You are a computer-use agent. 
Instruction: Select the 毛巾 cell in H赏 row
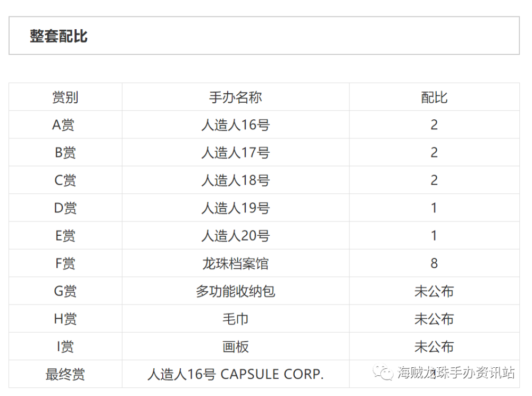(x=235, y=319)
